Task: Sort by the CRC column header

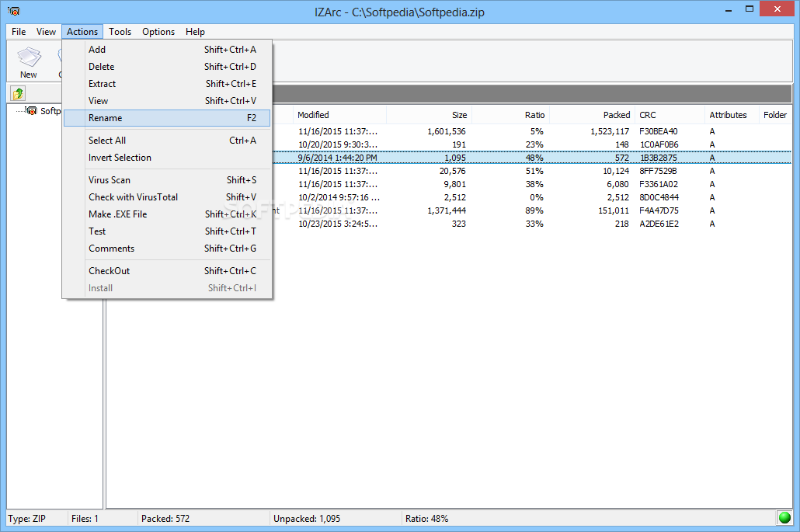Action: click(x=670, y=115)
